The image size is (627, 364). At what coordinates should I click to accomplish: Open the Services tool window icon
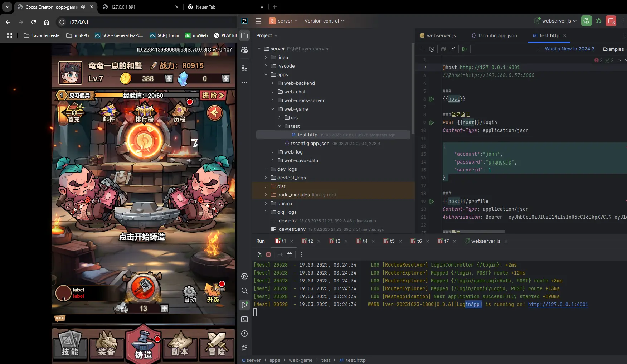pyautogui.click(x=244, y=276)
